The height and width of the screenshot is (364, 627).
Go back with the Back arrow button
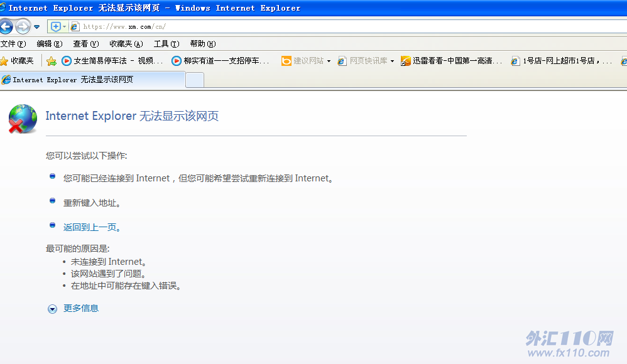pyautogui.click(x=6, y=27)
